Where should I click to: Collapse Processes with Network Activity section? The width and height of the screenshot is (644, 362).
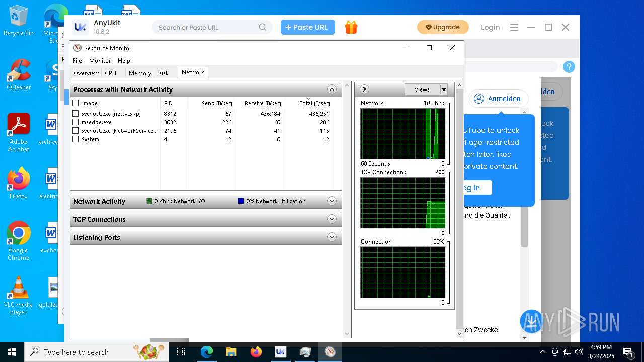click(x=332, y=89)
